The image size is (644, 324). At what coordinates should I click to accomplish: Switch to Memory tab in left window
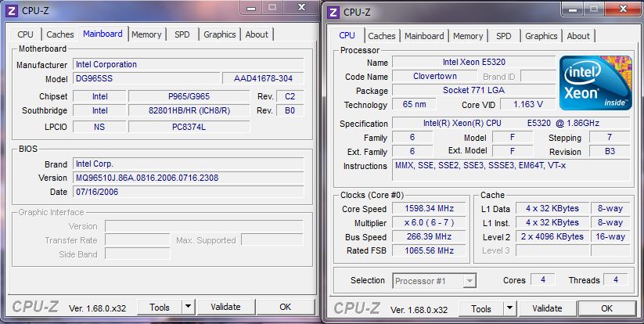point(146,34)
